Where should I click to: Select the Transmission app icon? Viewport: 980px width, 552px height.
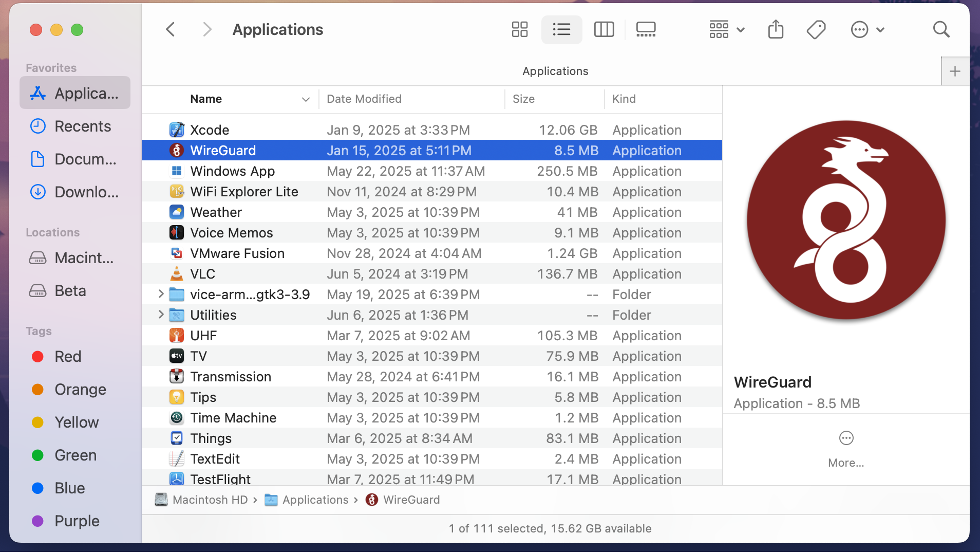click(177, 376)
